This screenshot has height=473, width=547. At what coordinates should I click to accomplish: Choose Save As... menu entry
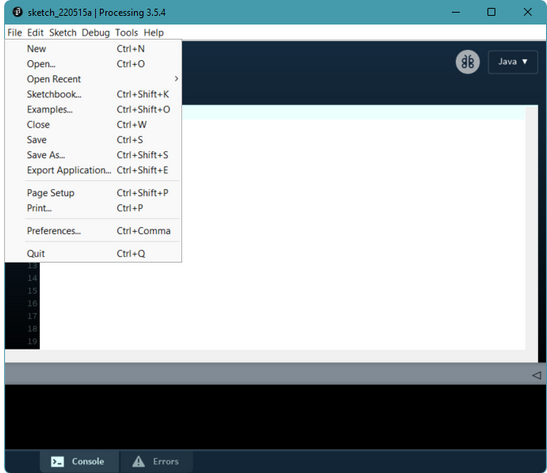(93, 155)
